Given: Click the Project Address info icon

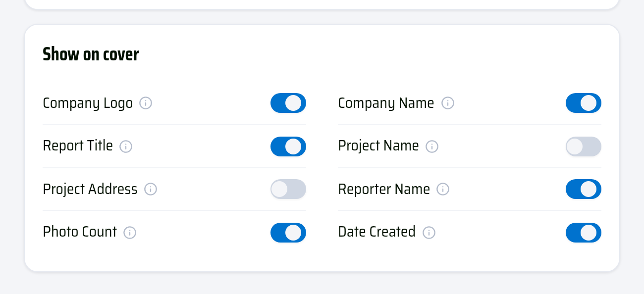Looking at the screenshot, I should [151, 189].
